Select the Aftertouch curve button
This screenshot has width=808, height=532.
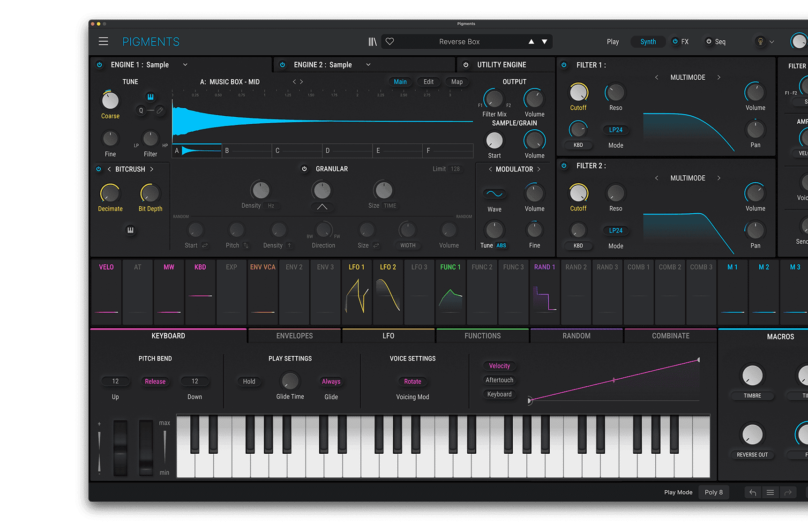coord(499,380)
